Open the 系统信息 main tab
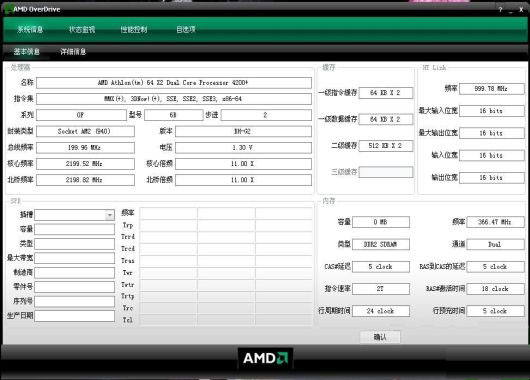Image resolution: width=530 pixels, height=380 pixels. tap(30, 29)
